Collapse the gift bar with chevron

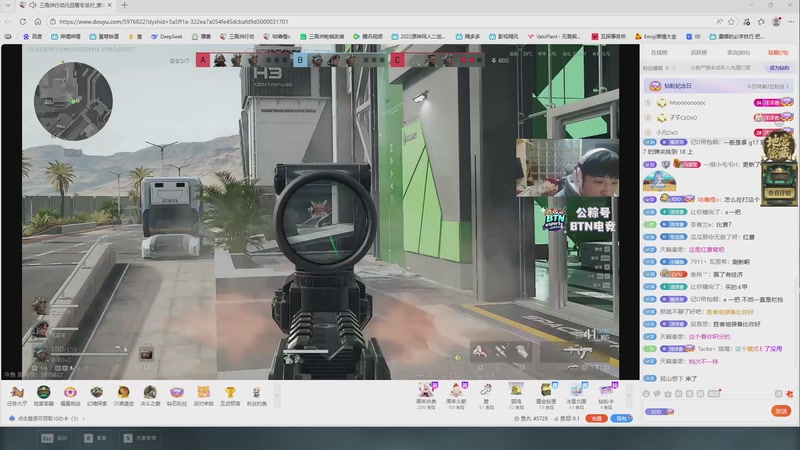point(629,395)
